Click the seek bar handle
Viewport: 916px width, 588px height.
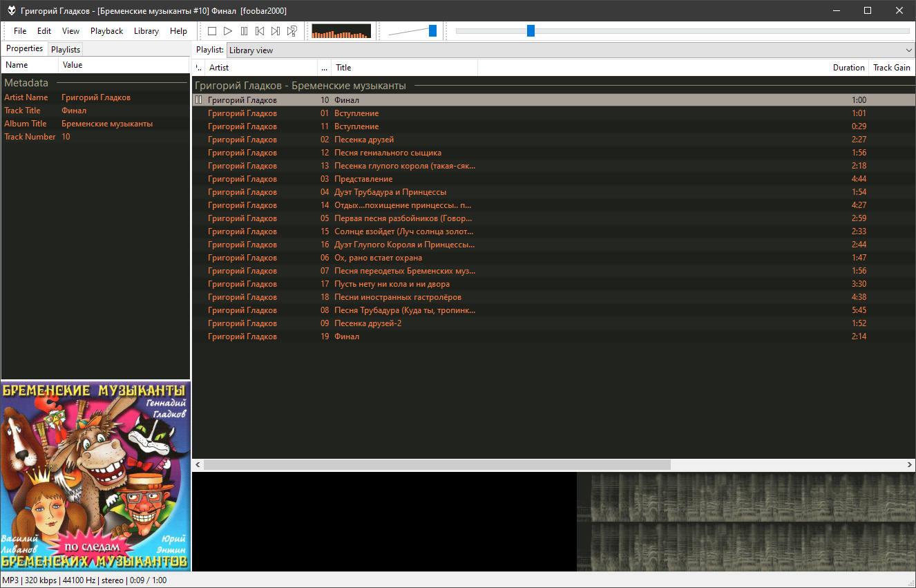[x=531, y=31]
